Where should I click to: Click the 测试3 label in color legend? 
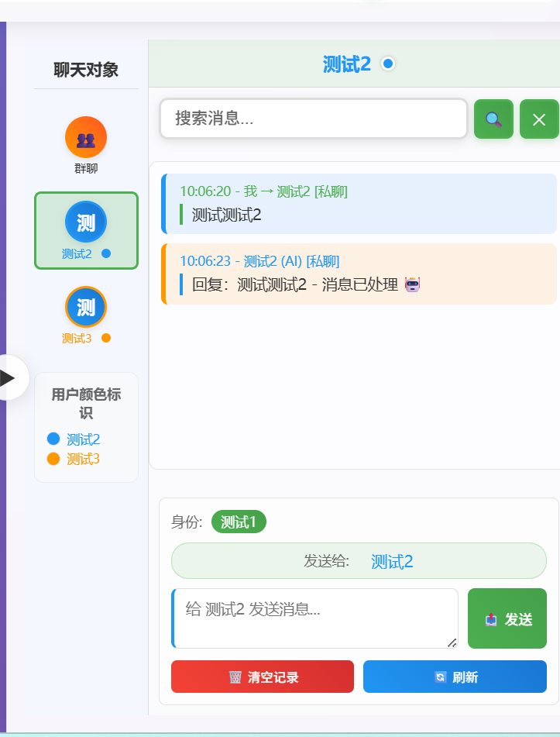(x=84, y=459)
